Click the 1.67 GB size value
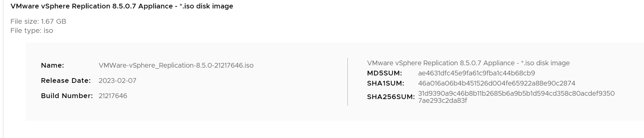Image resolution: width=644 pixels, height=138 pixels. [53, 22]
